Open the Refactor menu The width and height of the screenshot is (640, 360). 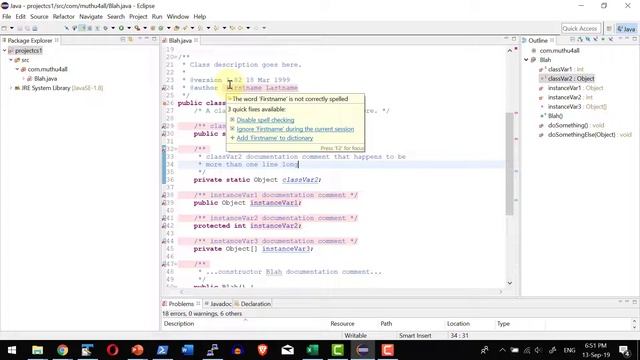point(64,17)
